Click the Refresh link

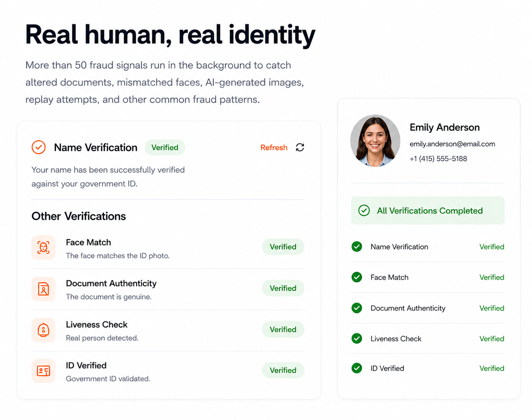point(274,148)
